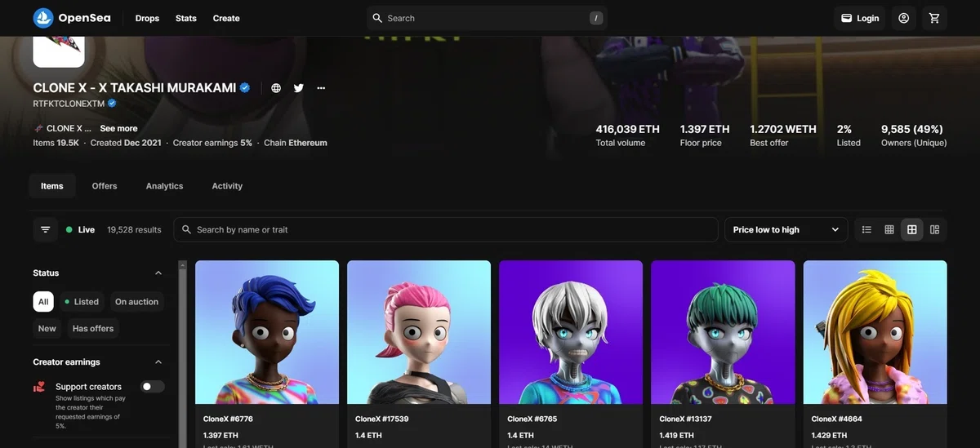
Task: Click the 416,039 ETH total volume stat
Action: tap(627, 135)
